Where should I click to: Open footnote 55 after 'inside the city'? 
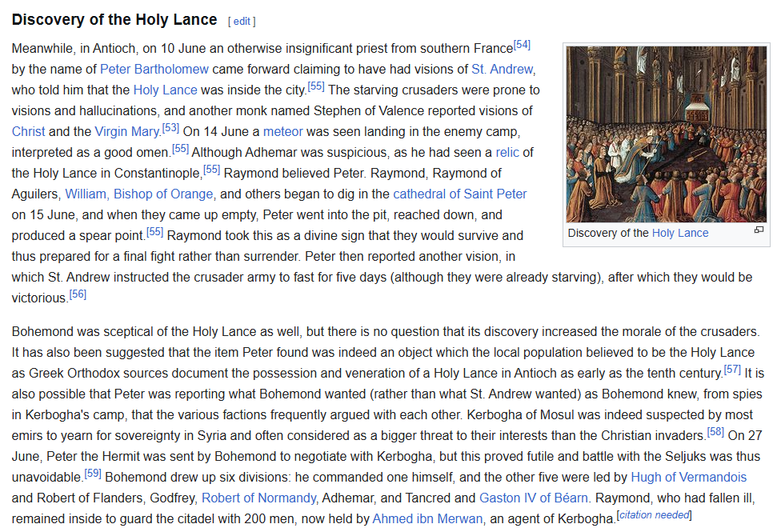click(x=315, y=86)
